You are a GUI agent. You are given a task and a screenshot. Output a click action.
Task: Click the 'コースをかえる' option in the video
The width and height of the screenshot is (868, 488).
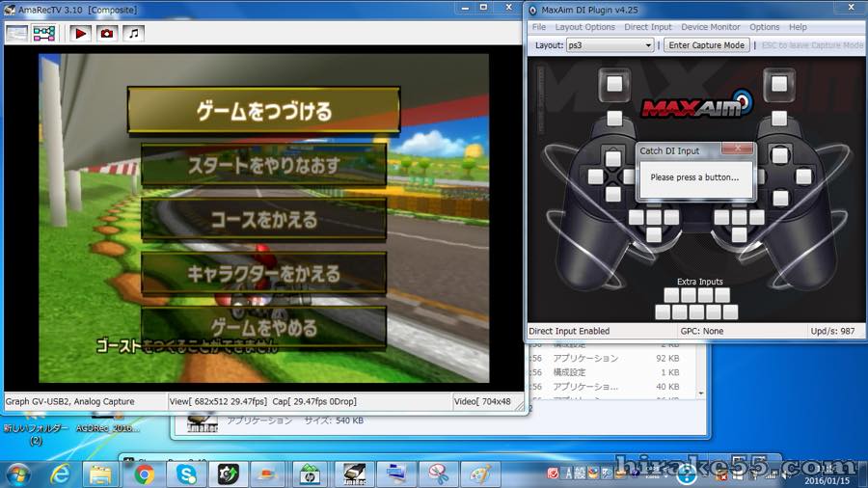(264, 220)
